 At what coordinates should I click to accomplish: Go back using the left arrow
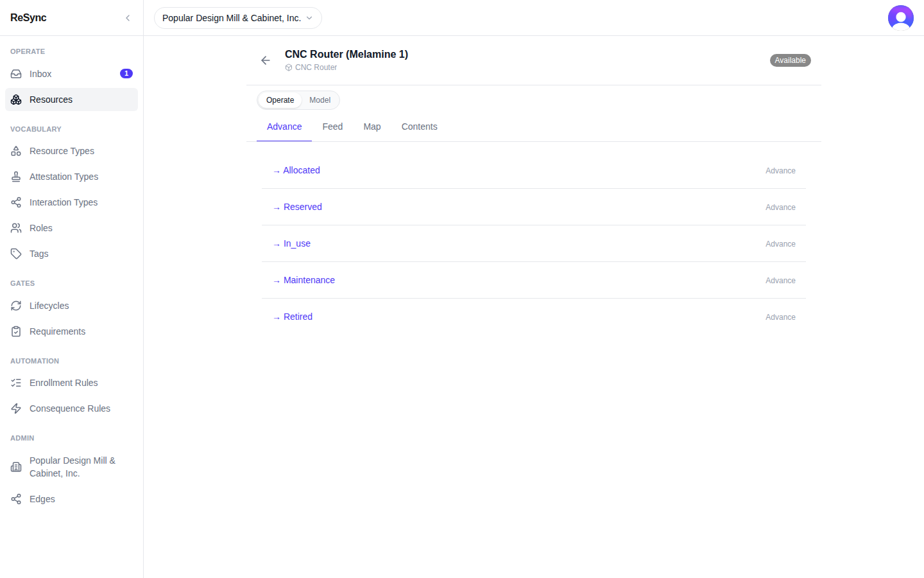click(266, 60)
